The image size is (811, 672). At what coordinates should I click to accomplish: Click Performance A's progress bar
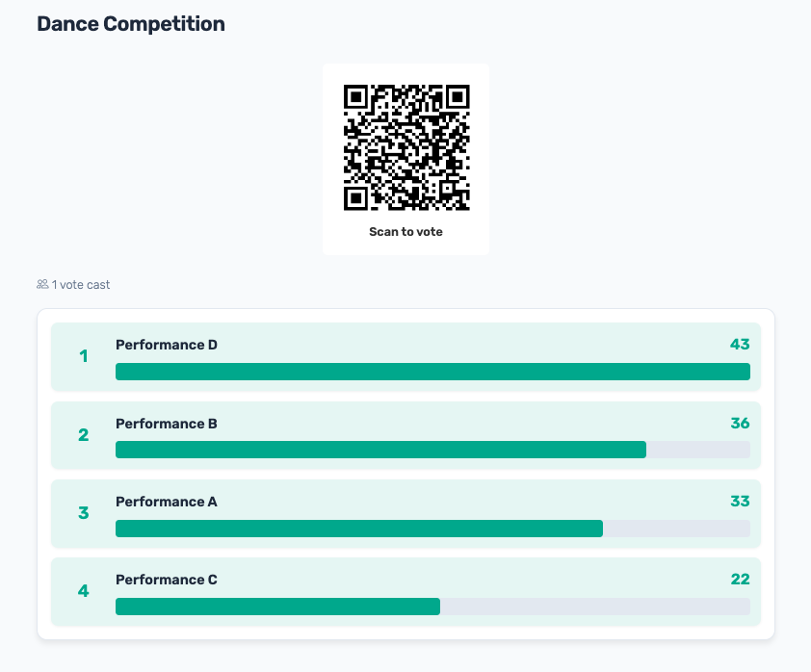point(432,529)
